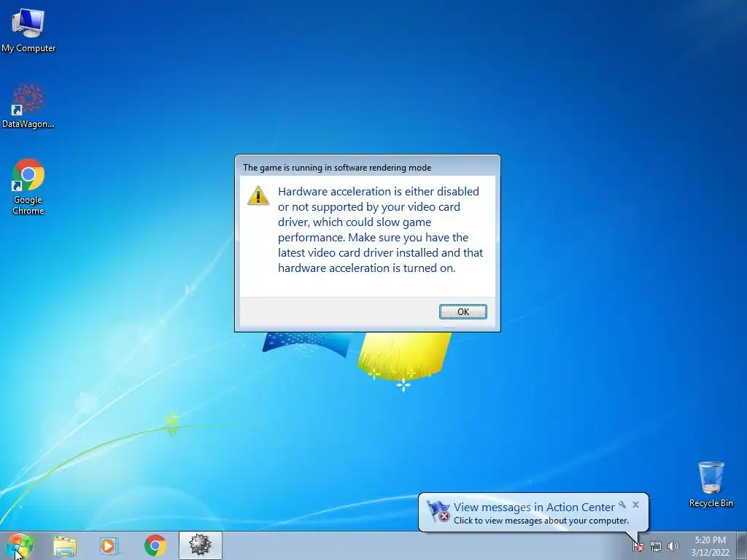
Task: Open the volume speaker tray icon
Action: (x=673, y=546)
